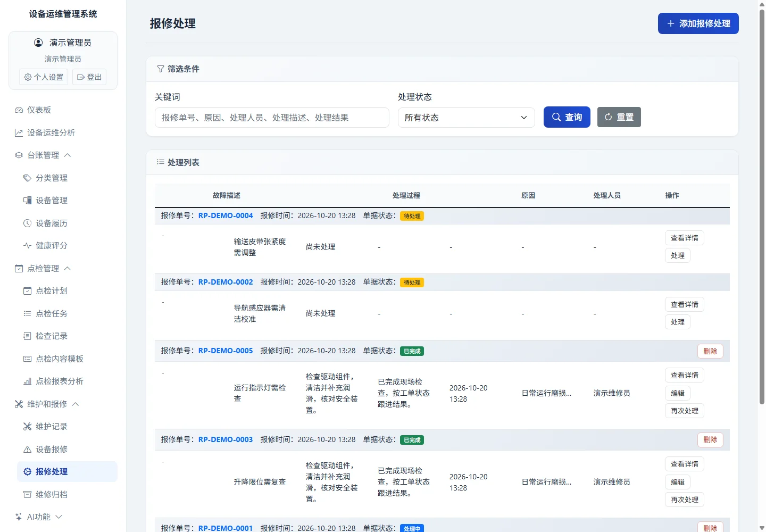Click the 设备运维分析 chart icon

[19, 133]
